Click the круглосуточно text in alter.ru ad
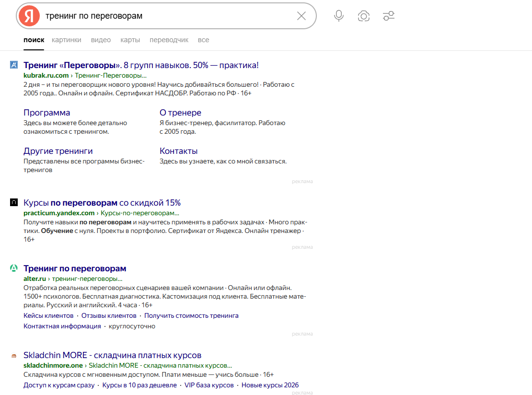Viewport: 532px width, 395px height. (132, 326)
